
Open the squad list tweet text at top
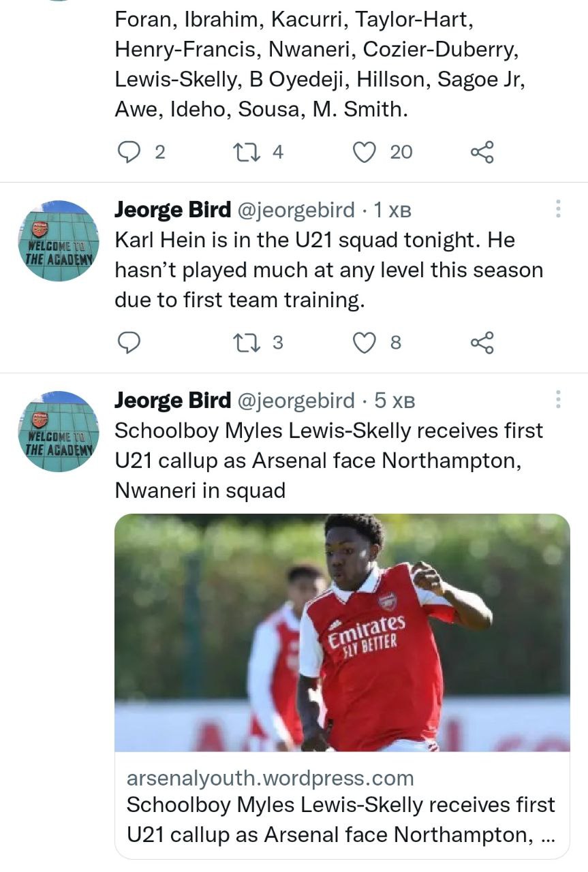pyautogui.click(x=319, y=65)
